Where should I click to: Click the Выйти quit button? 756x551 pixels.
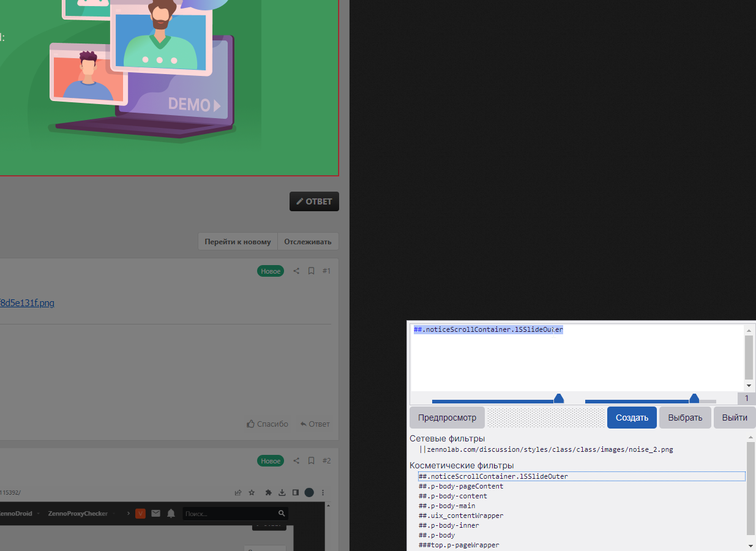pyautogui.click(x=735, y=418)
